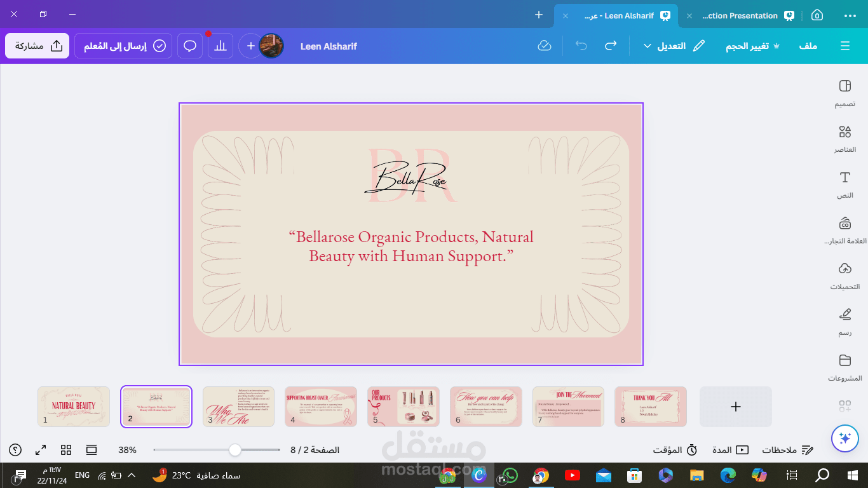868x488 pixels.
Task: Select slide 2 thumbnail
Action: pyautogui.click(x=156, y=407)
